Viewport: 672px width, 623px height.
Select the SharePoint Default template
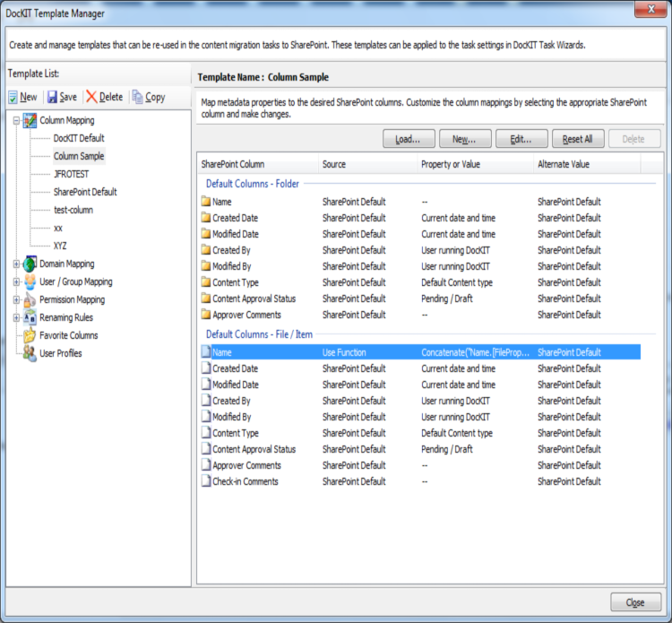point(85,192)
